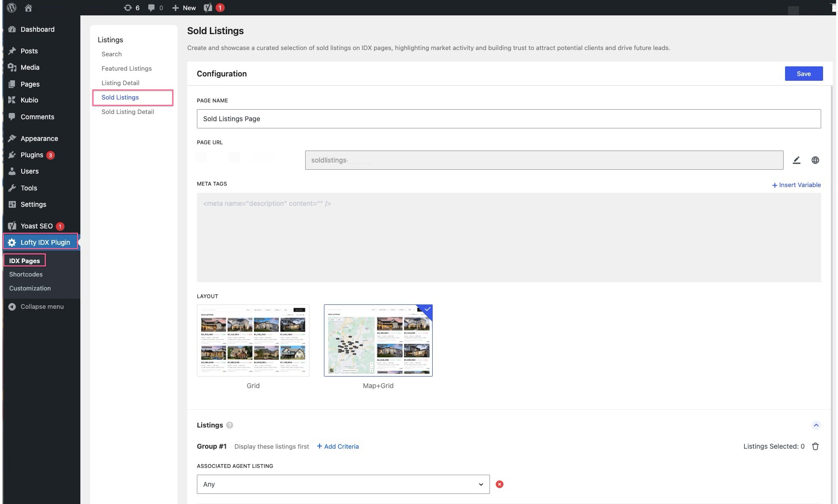Open the Shortcodes submenu item
The width and height of the screenshot is (838, 504).
(26, 274)
